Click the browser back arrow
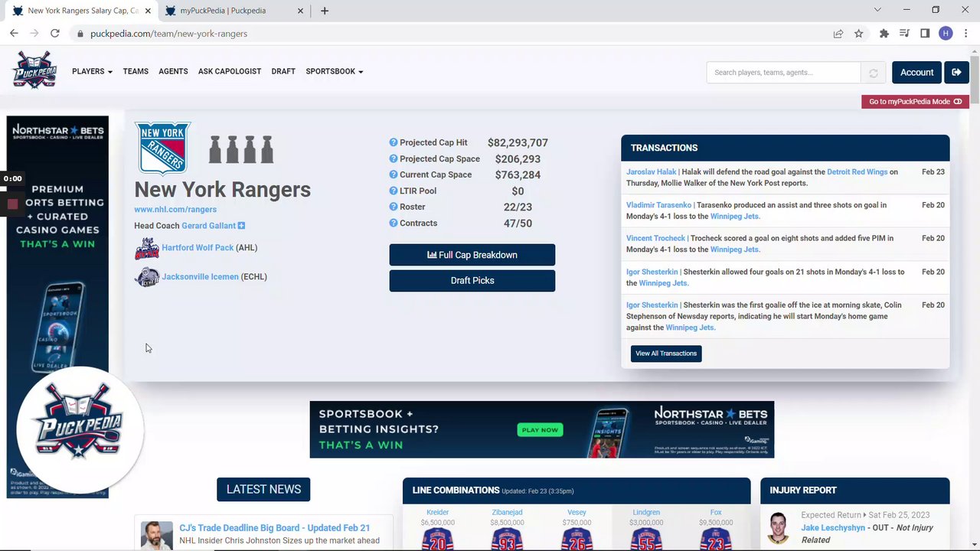The image size is (980, 551). tap(14, 34)
